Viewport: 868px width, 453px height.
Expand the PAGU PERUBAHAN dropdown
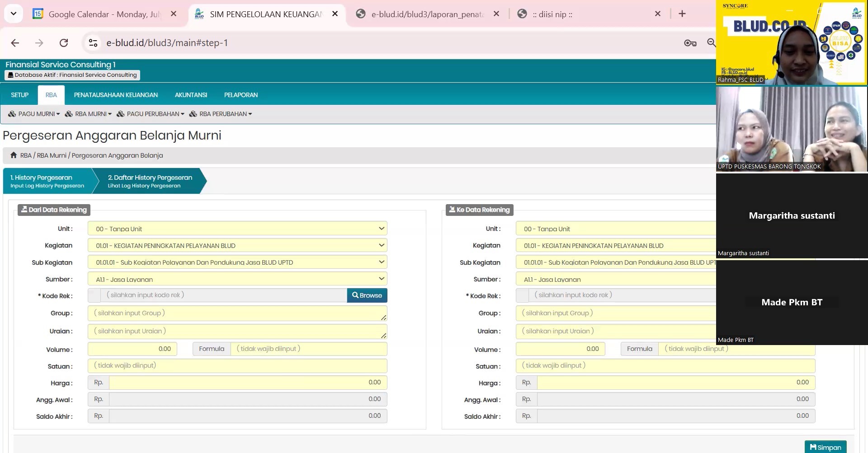pos(151,114)
